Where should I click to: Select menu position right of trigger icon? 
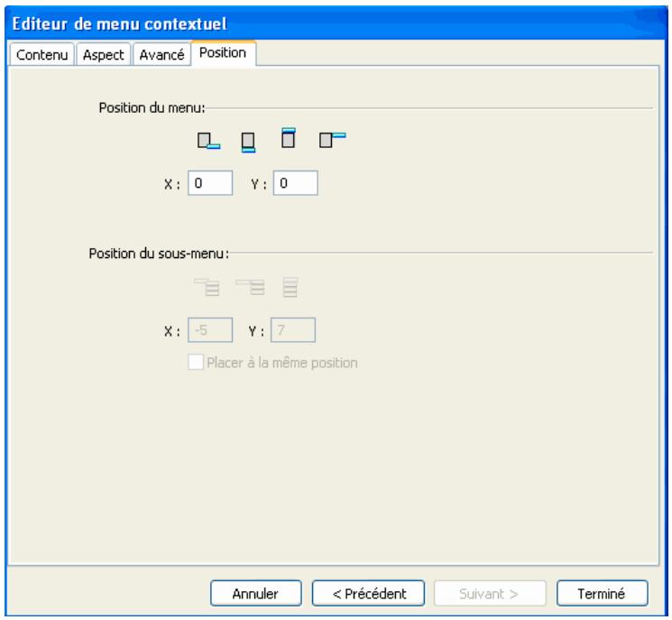333,140
